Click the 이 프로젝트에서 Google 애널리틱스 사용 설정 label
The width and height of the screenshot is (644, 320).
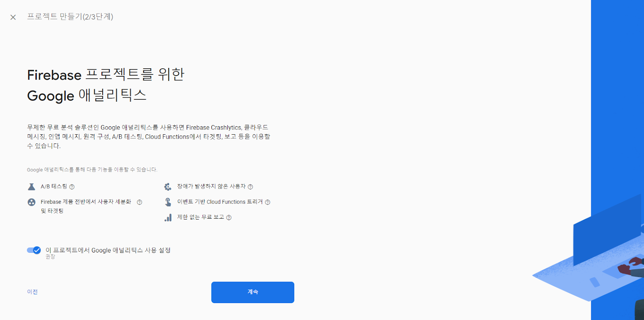click(108, 250)
